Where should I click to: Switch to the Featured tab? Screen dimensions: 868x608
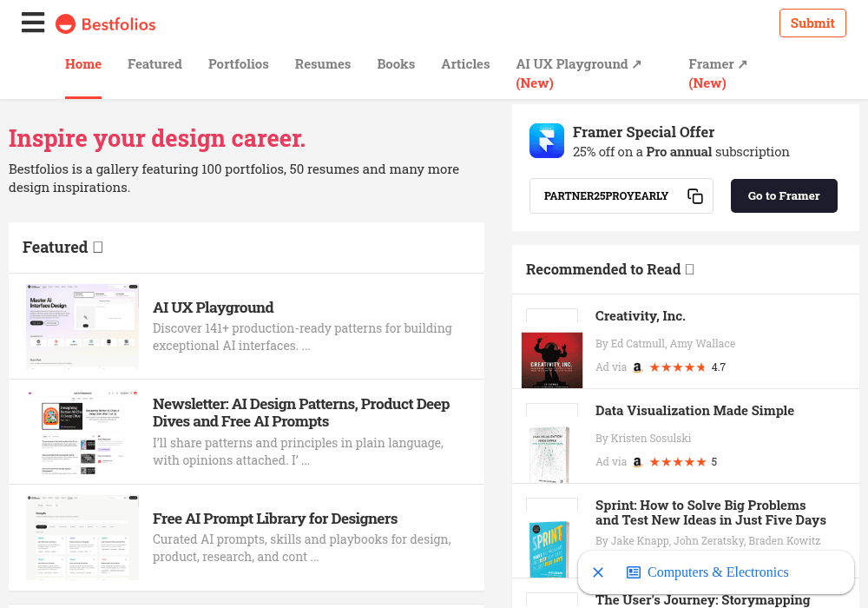tap(155, 64)
